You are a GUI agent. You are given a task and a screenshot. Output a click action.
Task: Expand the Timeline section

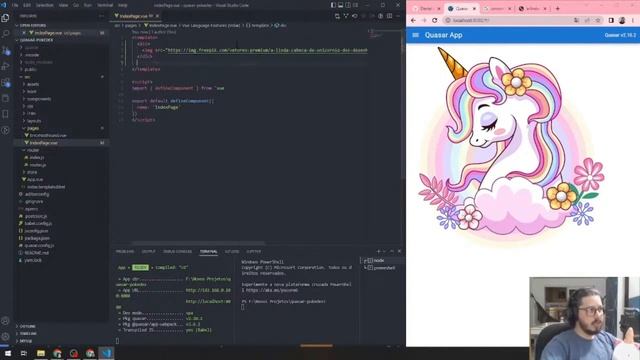(x=27, y=333)
